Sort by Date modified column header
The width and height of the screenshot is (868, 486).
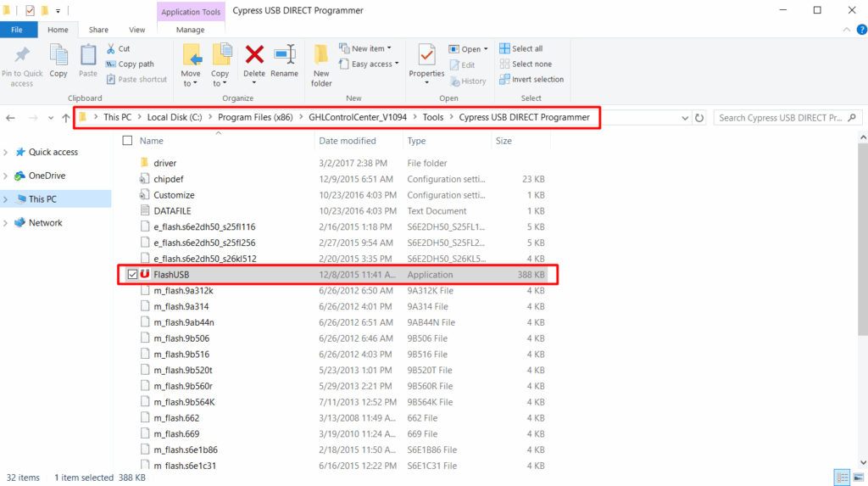(x=359, y=141)
